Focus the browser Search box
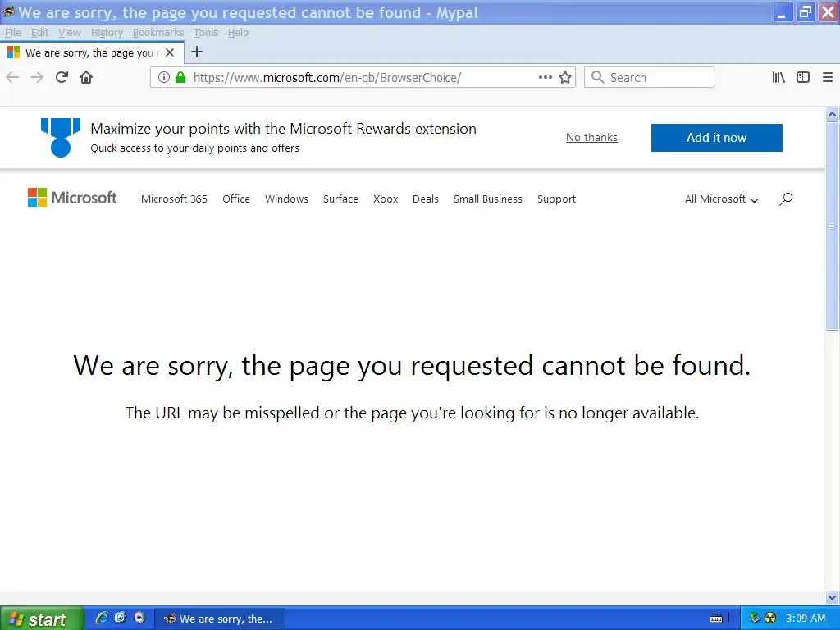The image size is (840, 630). 649,78
